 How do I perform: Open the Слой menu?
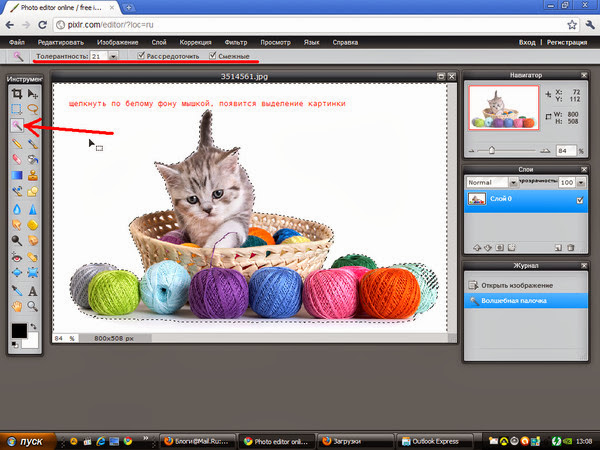click(x=159, y=42)
